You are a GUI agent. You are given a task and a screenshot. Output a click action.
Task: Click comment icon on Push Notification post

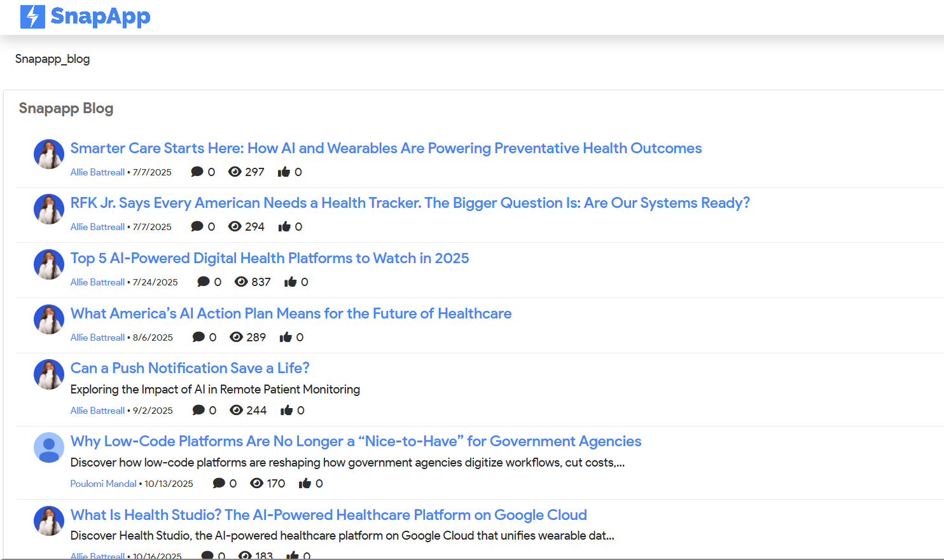(198, 410)
